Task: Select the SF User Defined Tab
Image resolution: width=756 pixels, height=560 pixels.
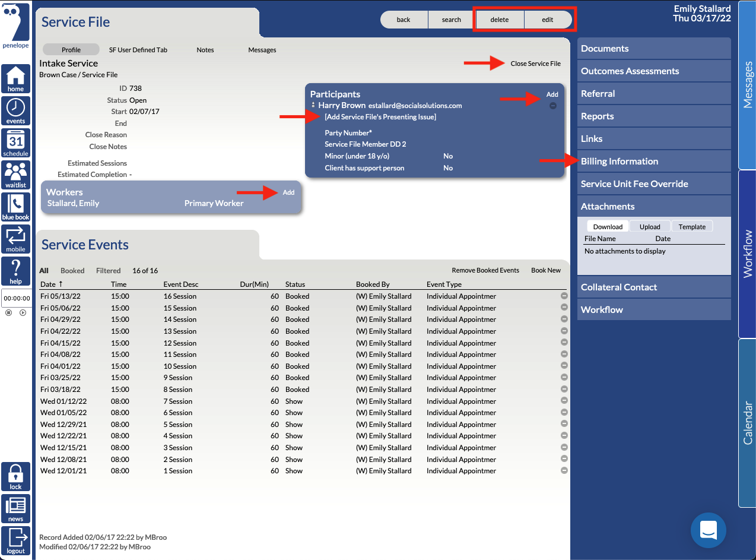Action: tap(138, 50)
